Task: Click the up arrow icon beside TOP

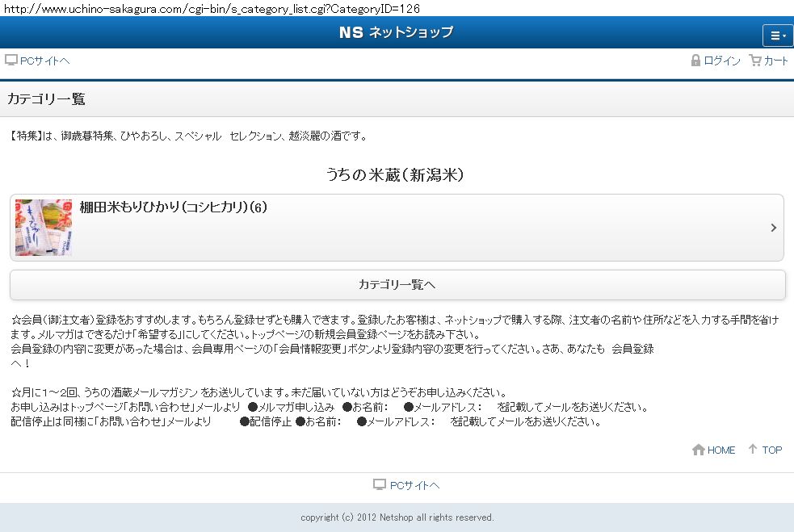Action: tap(753, 450)
